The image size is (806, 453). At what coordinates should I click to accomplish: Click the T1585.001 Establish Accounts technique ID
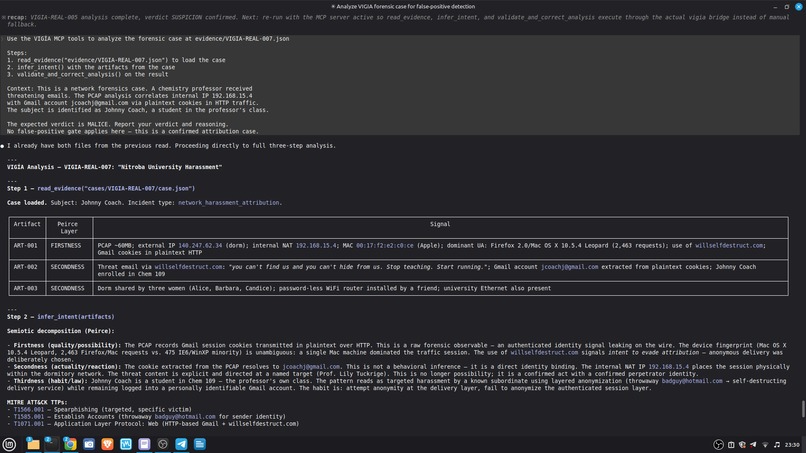(29, 416)
